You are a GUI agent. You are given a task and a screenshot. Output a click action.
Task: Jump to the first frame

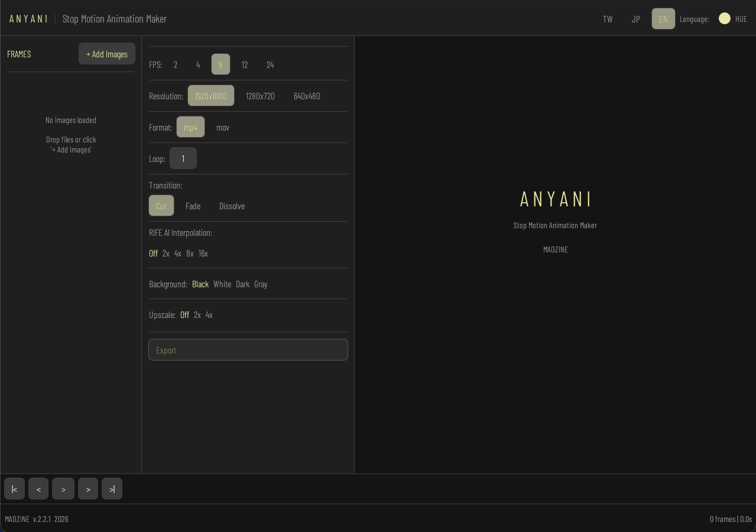pyautogui.click(x=14, y=489)
